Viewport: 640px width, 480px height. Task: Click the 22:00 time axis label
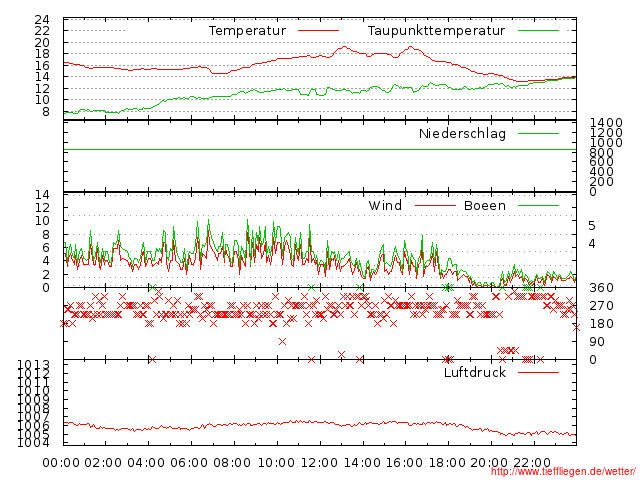[x=532, y=463]
